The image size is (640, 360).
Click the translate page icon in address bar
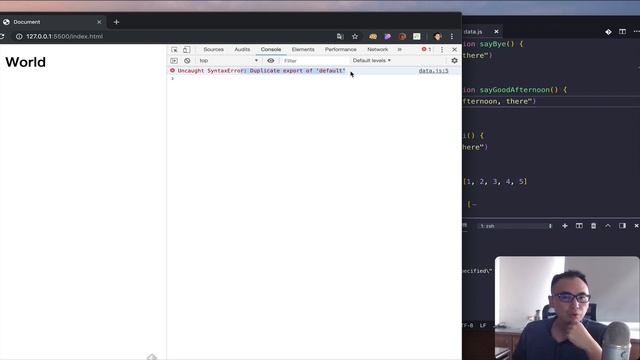340,36
